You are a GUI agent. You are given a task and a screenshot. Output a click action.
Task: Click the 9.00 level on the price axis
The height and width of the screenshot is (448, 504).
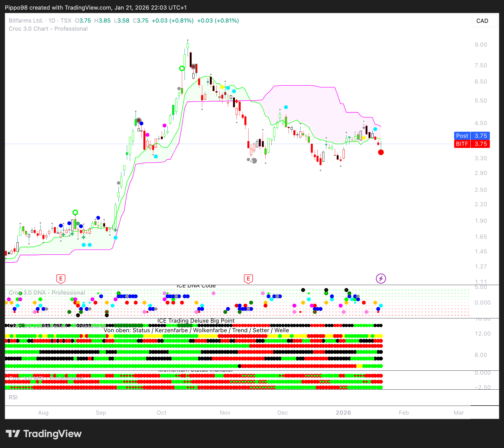pos(481,45)
